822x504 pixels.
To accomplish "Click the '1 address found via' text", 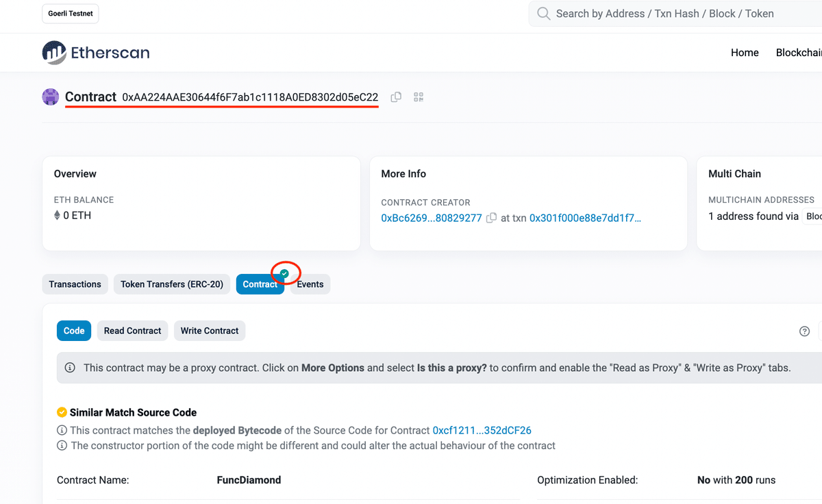I will 754,216.
